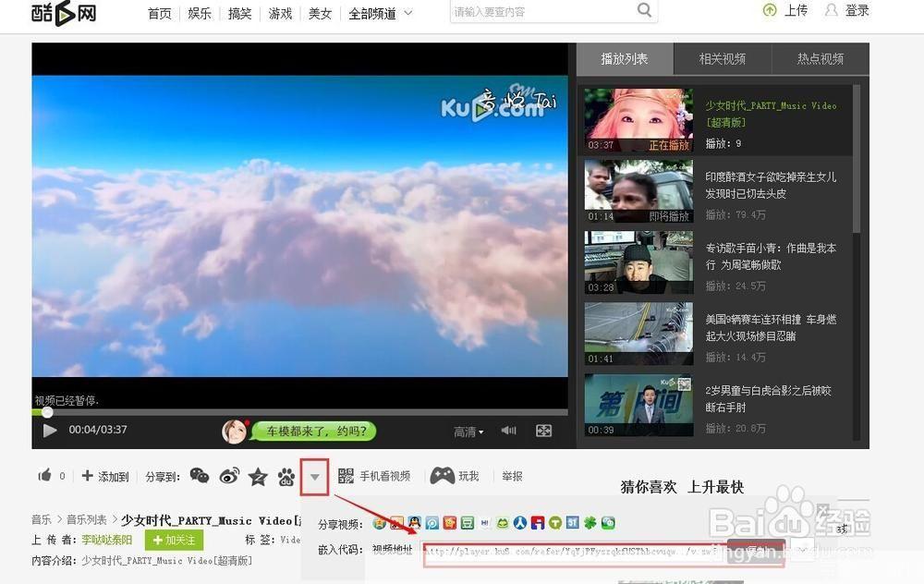Seek on the video progress bar
This screenshot has width=924, height=584.
[300, 412]
